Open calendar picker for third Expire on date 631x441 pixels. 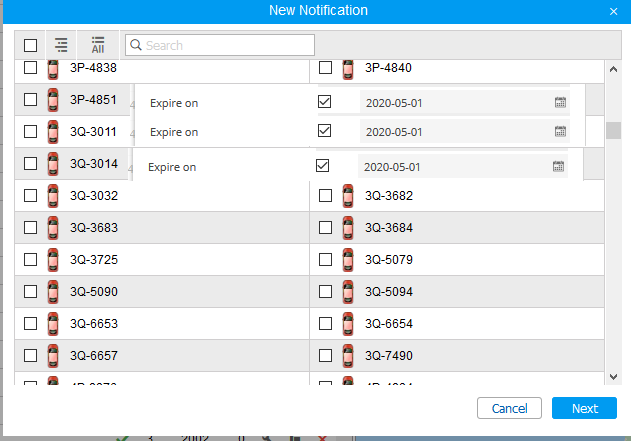tap(558, 167)
